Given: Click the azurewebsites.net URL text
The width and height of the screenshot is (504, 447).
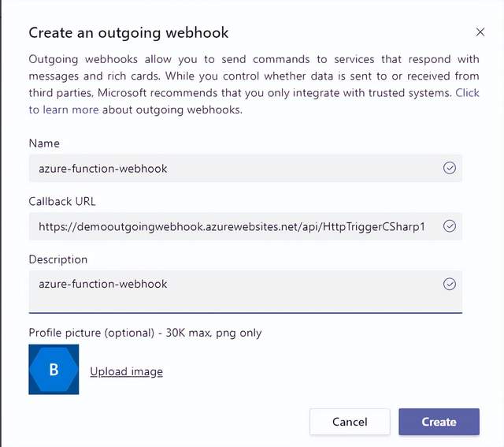Looking at the screenshot, I should point(232,226).
